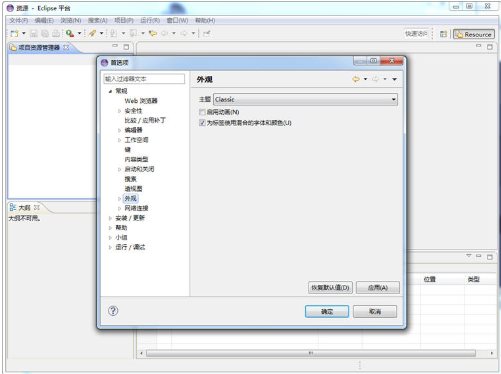Open the 文件(F) menu
This screenshot has height=374, width=501.
point(19,21)
